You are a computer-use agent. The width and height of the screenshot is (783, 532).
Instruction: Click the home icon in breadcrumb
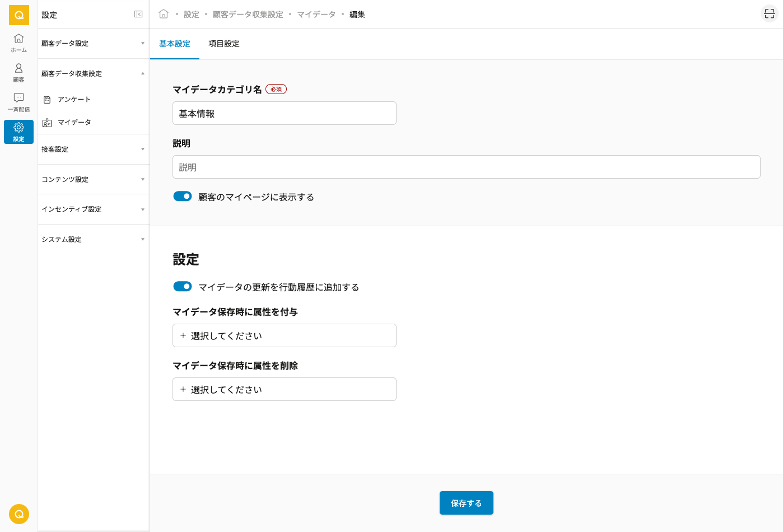tap(164, 14)
